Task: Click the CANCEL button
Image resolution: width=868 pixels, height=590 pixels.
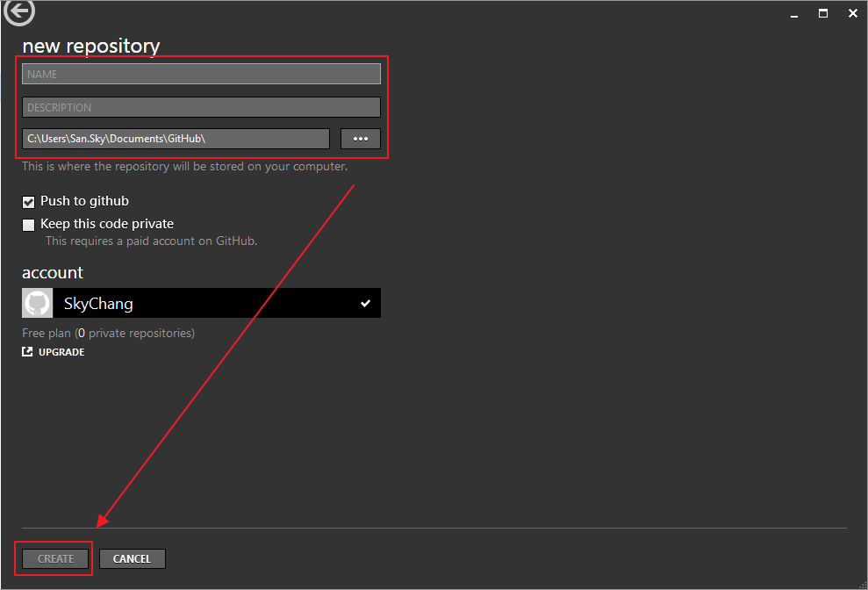Action: pos(133,558)
